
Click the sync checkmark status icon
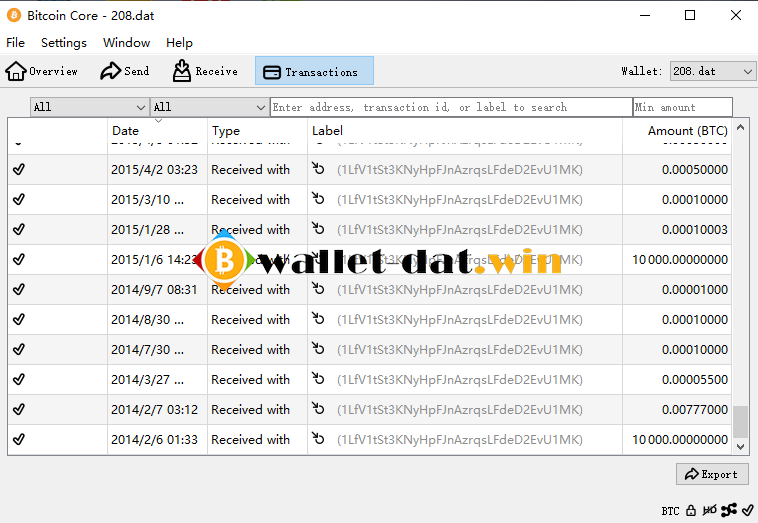point(748,510)
